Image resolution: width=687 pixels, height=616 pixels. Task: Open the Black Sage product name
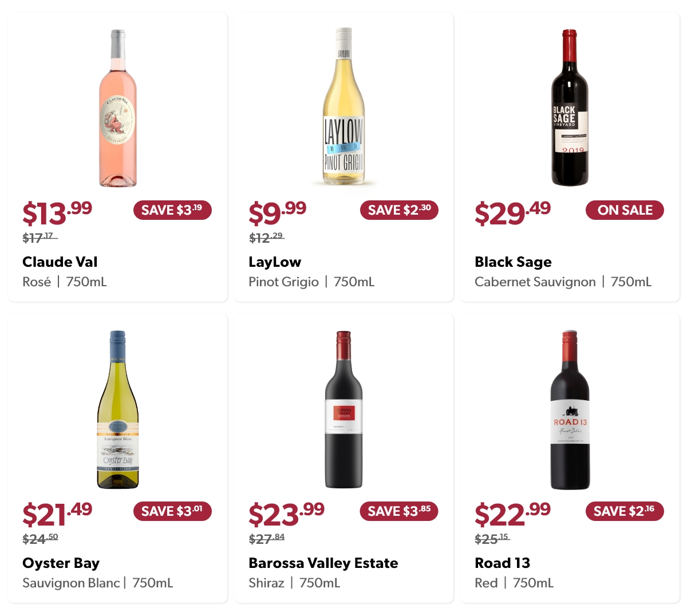tap(513, 262)
